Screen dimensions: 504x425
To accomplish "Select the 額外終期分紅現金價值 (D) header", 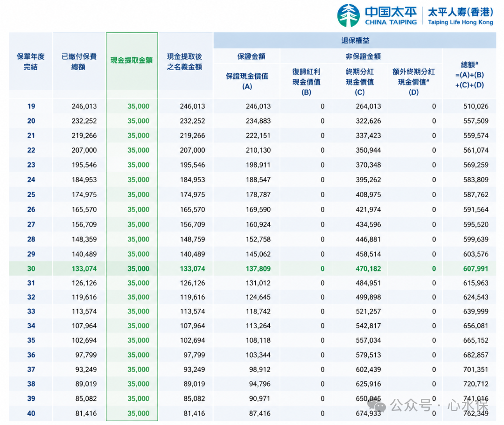I will click(x=413, y=82).
